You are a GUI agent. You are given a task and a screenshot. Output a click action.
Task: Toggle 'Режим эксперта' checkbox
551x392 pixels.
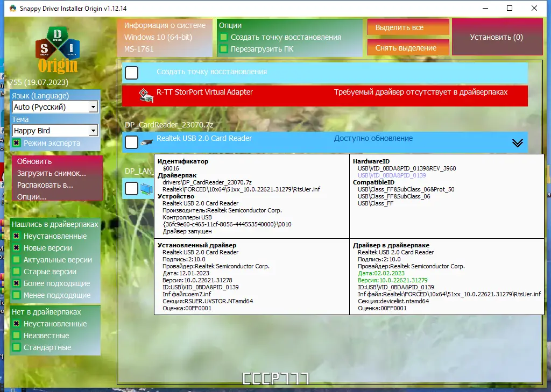point(16,143)
